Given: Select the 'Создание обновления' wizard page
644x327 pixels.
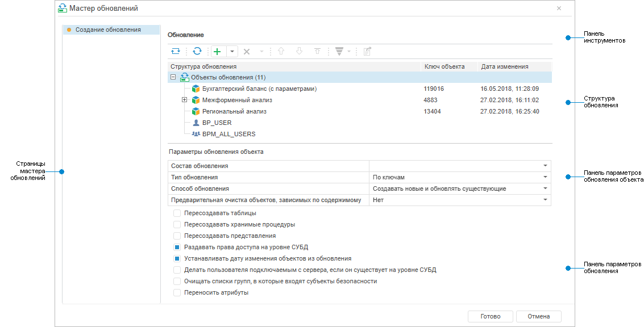Looking at the screenshot, I should [x=108, y=30].
